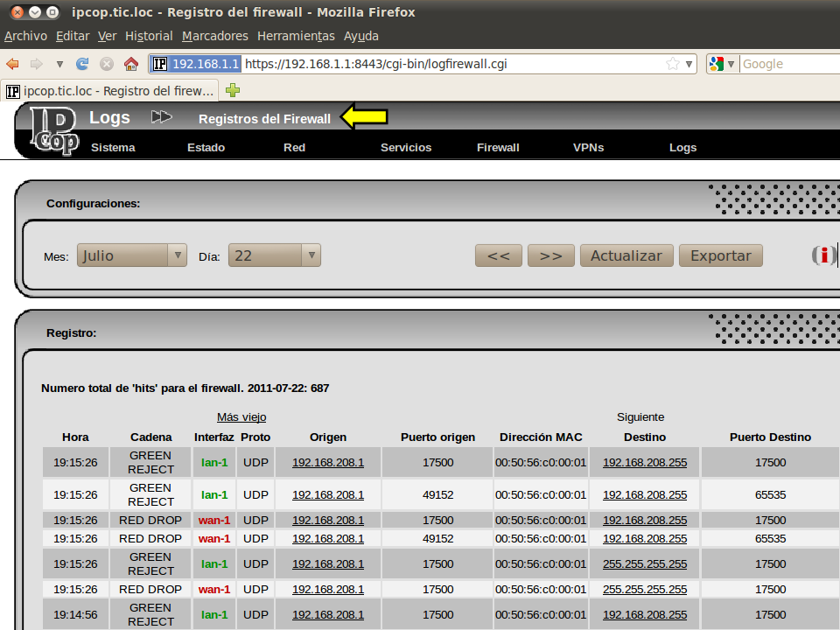The height and width of the screenshot is (630, 840).
Task: Open new tab with green plus icon
Action: pos(233,90)
